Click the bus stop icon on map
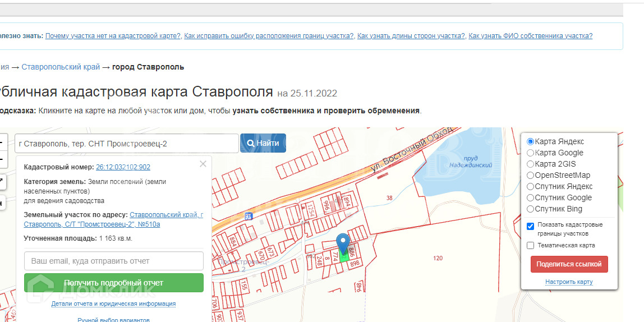This screenshot has height=322, width=644. (x=248, y=215)
